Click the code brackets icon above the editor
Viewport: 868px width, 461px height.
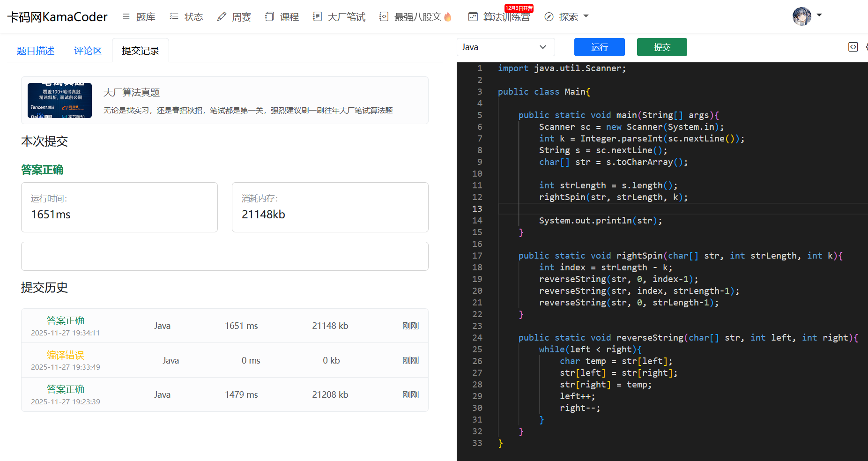[x=853, y=47]
